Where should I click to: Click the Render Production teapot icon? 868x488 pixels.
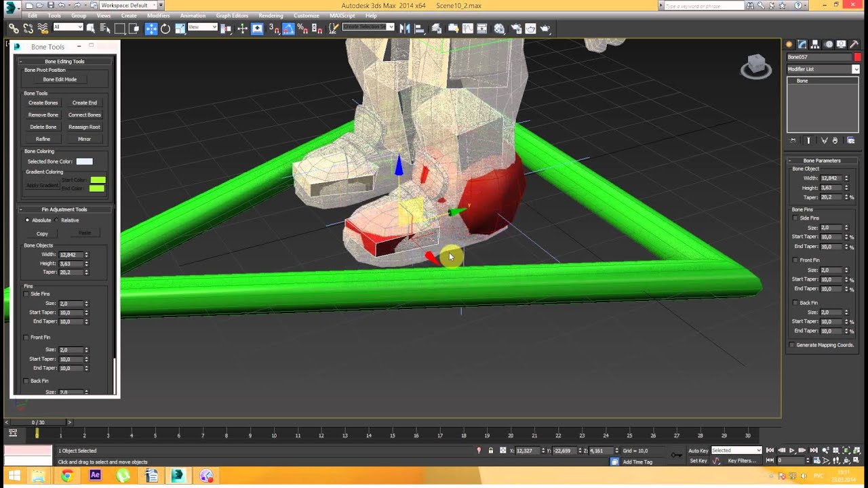click(545, 28)
